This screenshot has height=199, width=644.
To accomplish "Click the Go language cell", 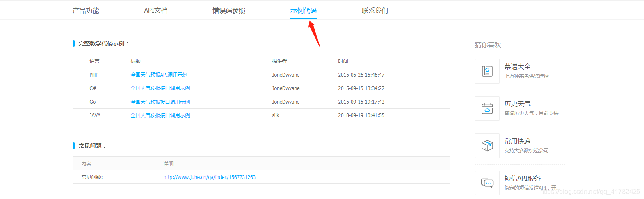I will click(93, 102).
